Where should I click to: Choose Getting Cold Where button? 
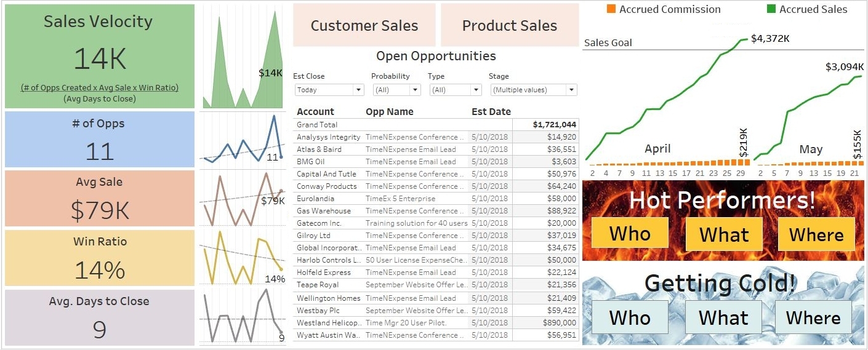(x=813, y=317)
